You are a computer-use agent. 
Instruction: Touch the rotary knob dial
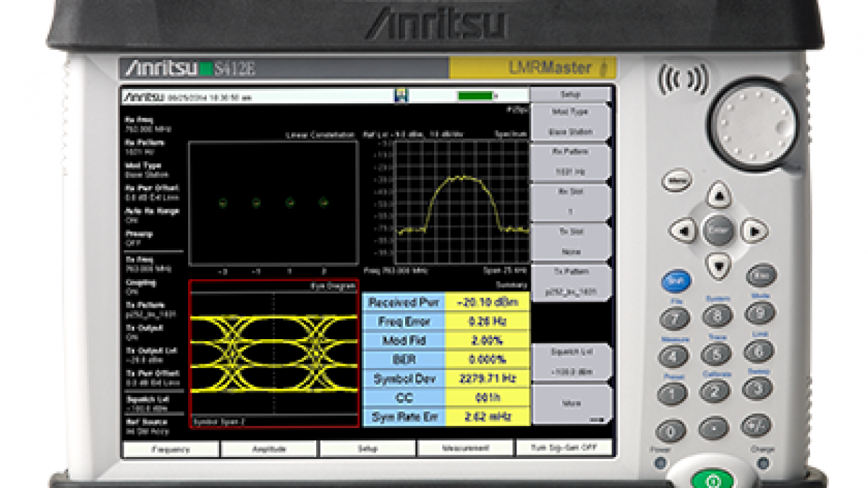[752, 124]
